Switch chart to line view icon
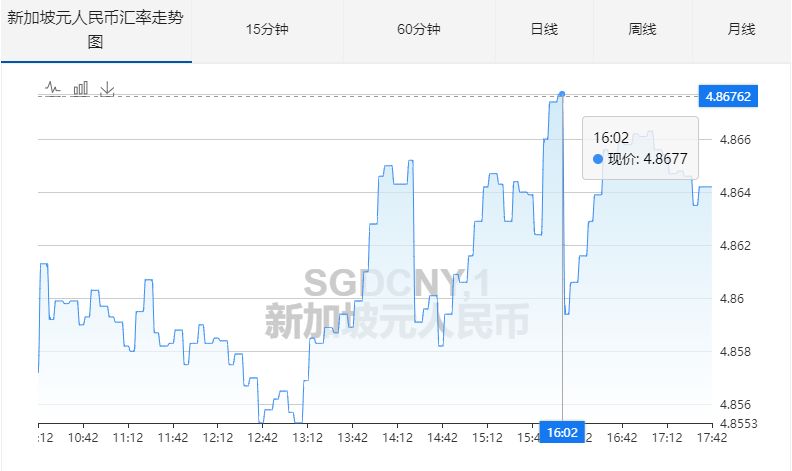The height and width of the screenshot is (471, 792). [x=53, y=89]
